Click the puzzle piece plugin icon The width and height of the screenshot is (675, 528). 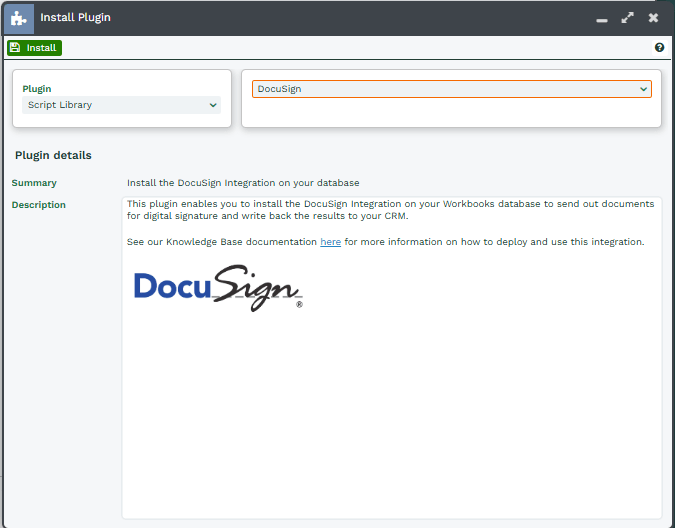tap(19, 19)
